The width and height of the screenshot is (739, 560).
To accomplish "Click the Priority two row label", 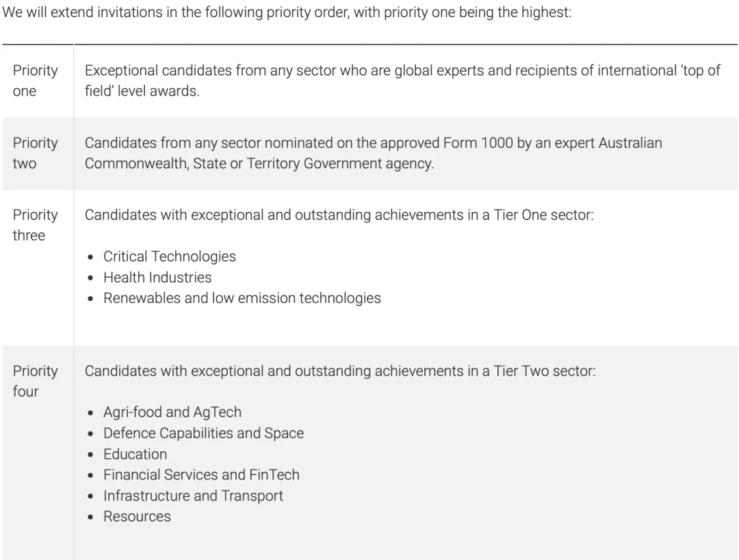I will pyautogui.click(x=36, y=153).
